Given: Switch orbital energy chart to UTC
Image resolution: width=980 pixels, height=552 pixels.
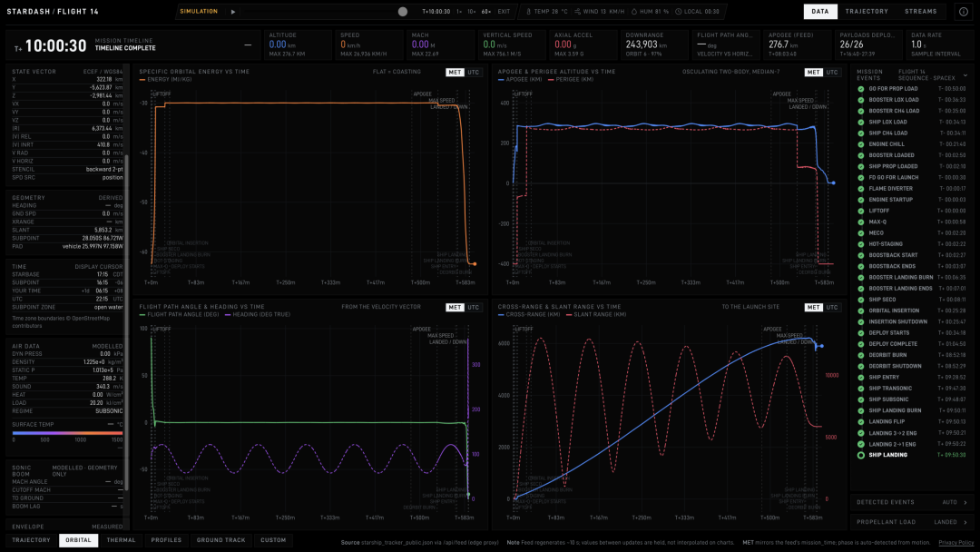Looking at the screenshot, I should (x=473, y=73).
